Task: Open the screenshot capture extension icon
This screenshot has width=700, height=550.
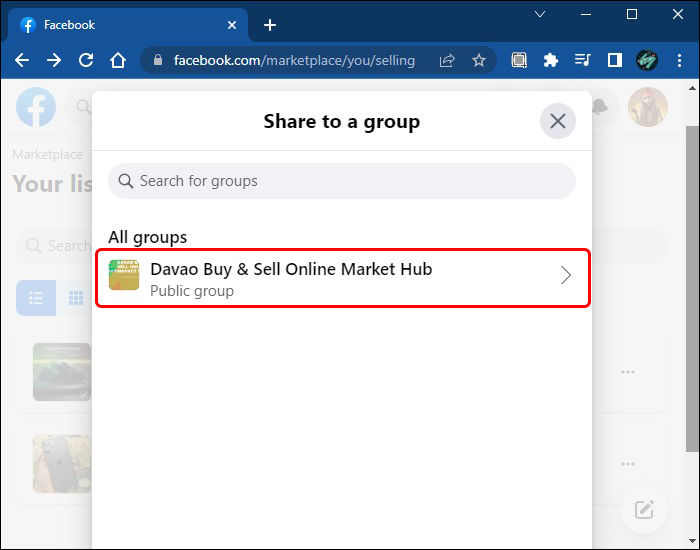Action: [x=519, y=60]
